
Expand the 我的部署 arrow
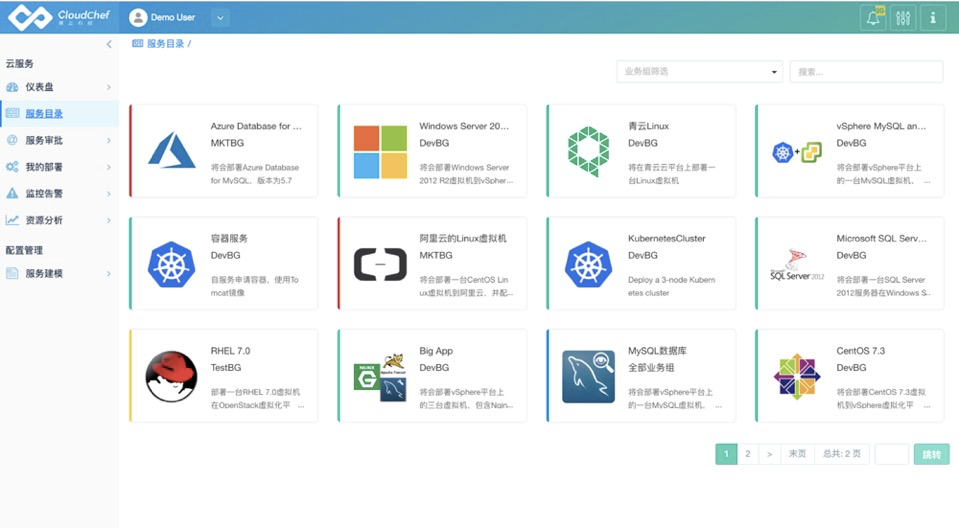109,166
